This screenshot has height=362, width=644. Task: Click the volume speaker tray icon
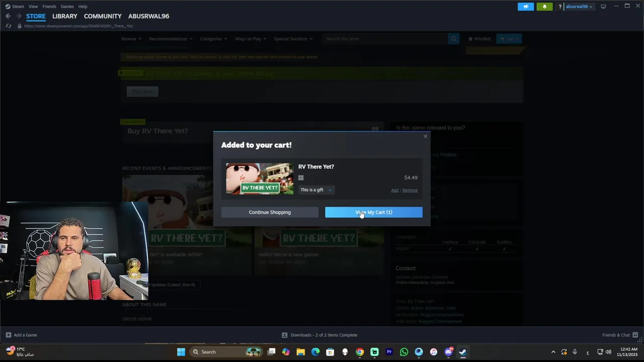pyautogui.click(x=608, y=352)
